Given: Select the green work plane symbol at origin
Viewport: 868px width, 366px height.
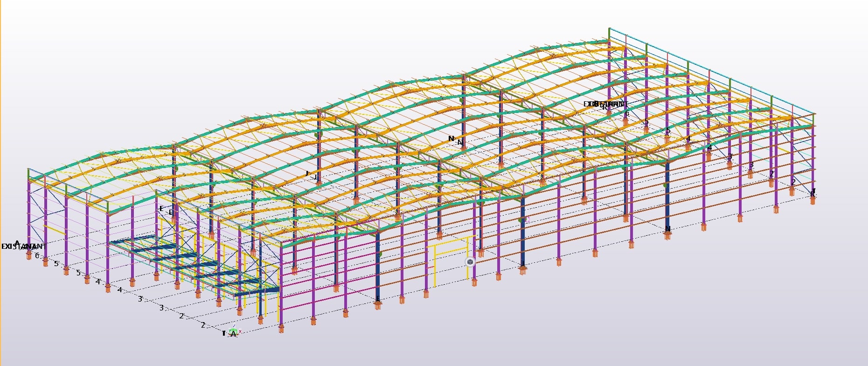Looking at the screenshot, I should point(234,331).
